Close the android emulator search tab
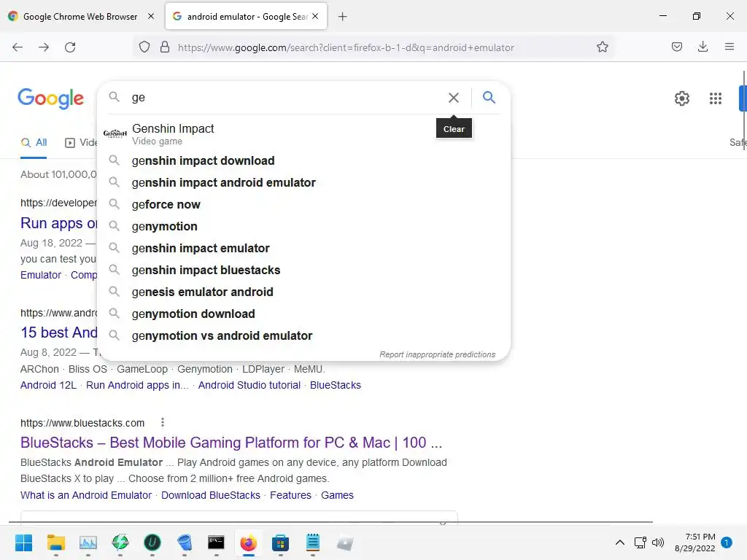 315,16
